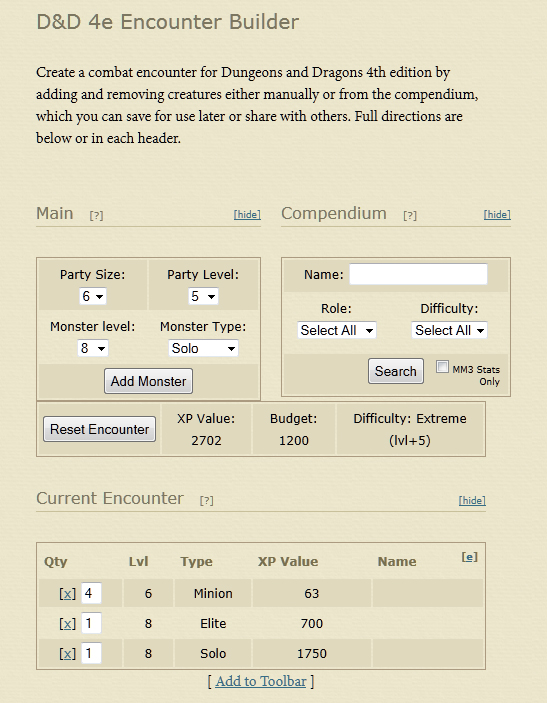Click the XP Value 2702 text
547x703 pixels.
pos(206,430)
